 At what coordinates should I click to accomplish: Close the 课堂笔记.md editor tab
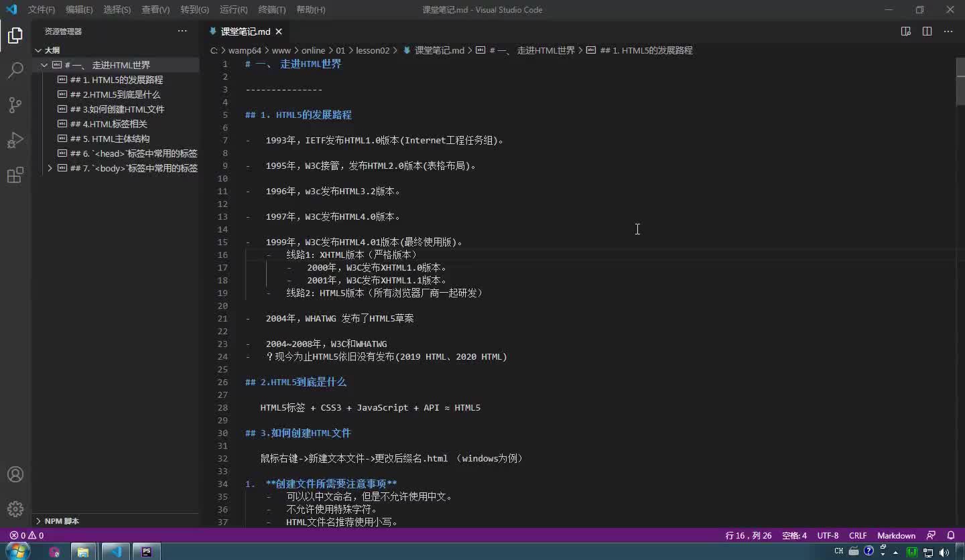point(279,31)
